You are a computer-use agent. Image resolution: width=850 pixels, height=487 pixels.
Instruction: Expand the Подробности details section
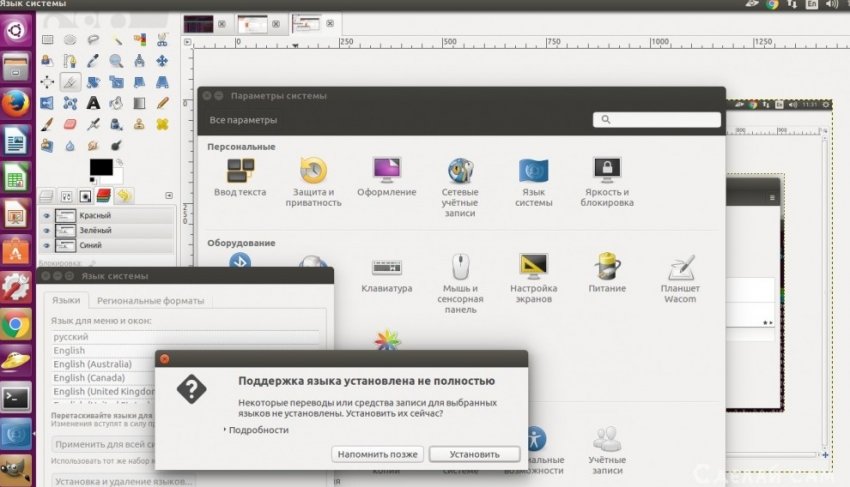click(256, 430)
